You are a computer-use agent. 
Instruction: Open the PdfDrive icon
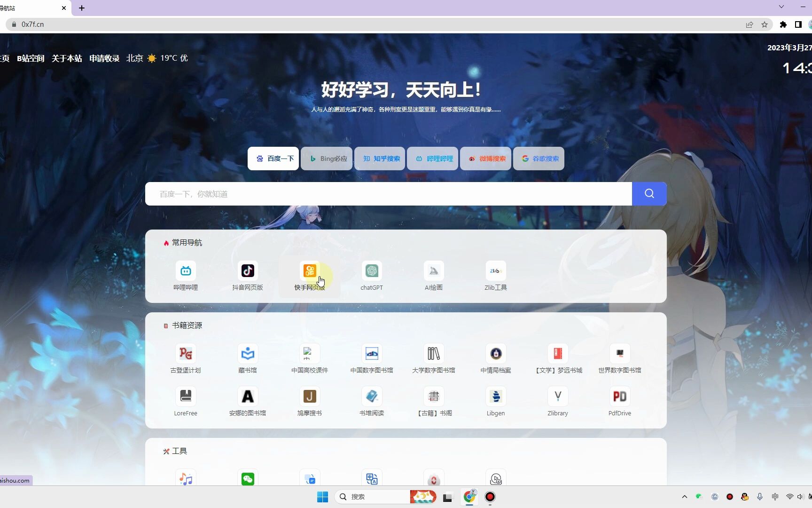pos(620,397)
